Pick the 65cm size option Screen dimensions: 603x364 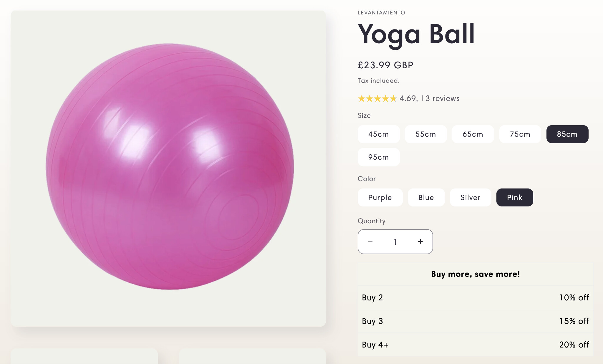tap(473, 134)
